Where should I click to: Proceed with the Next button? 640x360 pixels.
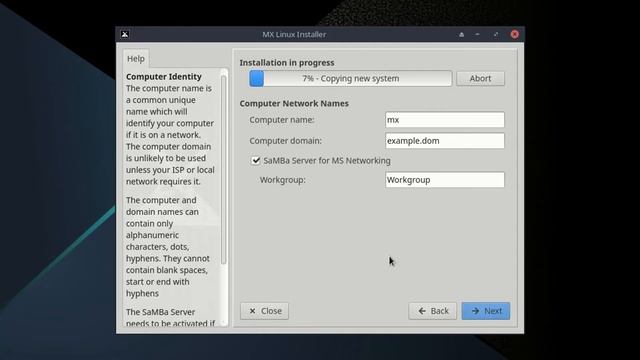pyautogui.click(x=486, y=311)
